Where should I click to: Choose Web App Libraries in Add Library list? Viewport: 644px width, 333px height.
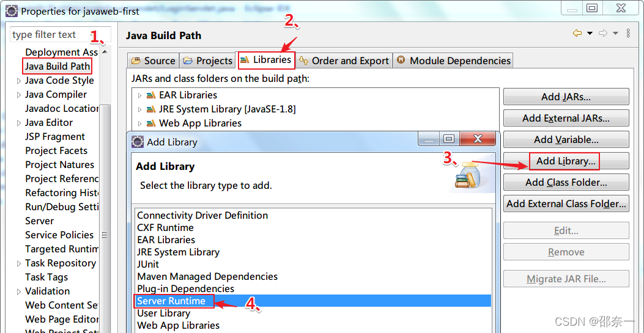tap(313, 326)
